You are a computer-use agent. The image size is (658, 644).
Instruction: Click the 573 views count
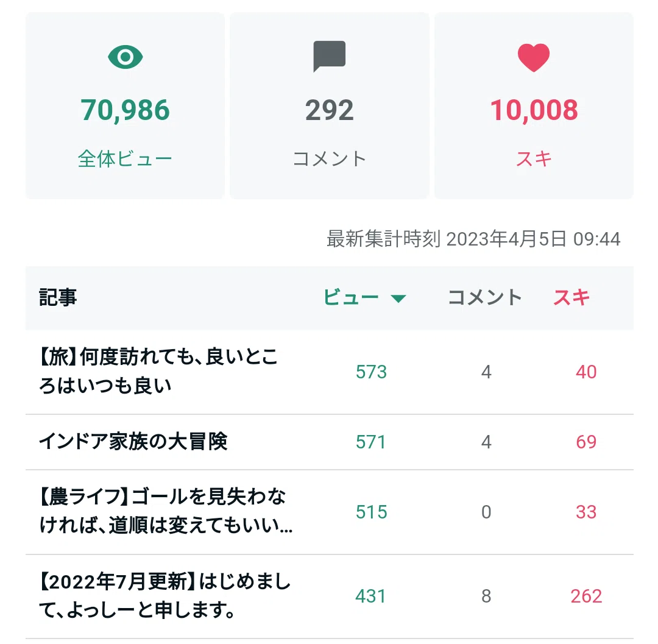click(x=371, y=372)
